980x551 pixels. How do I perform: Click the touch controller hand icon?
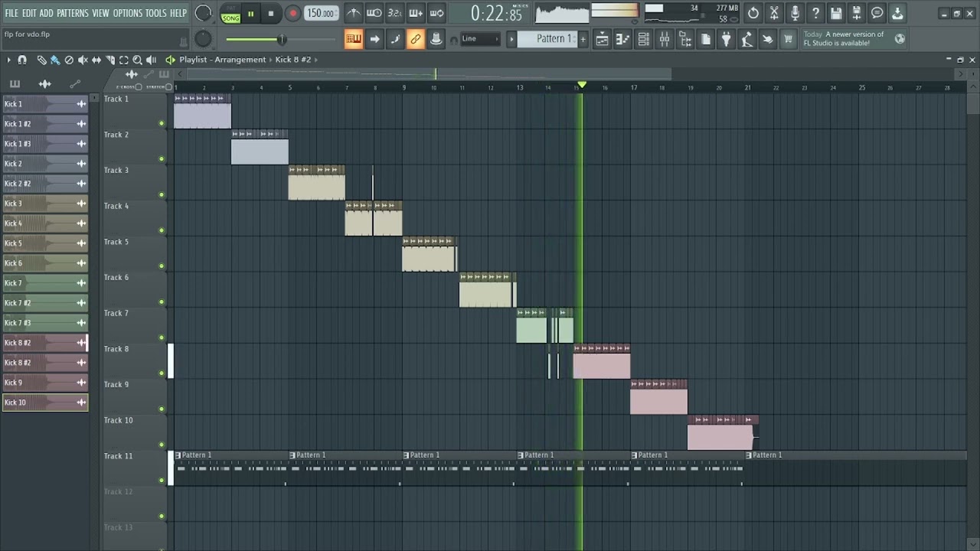pos(767,40)
